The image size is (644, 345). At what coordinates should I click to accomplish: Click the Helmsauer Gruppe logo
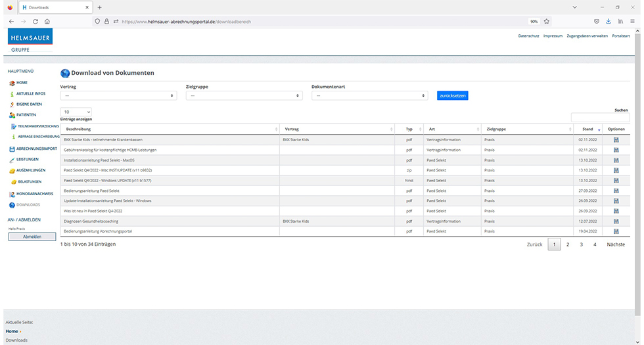tap(30, 40)
